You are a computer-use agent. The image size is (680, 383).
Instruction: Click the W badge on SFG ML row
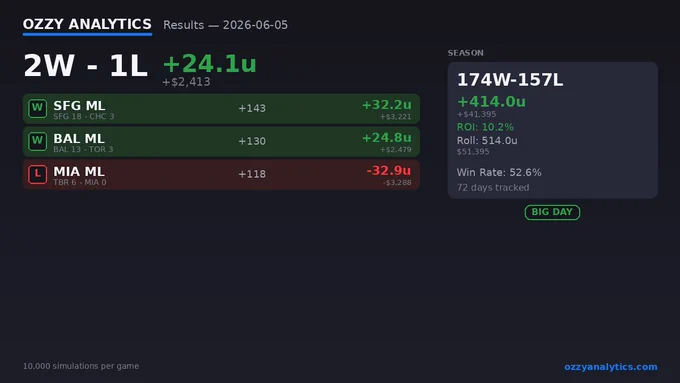(x=37, y=108)
